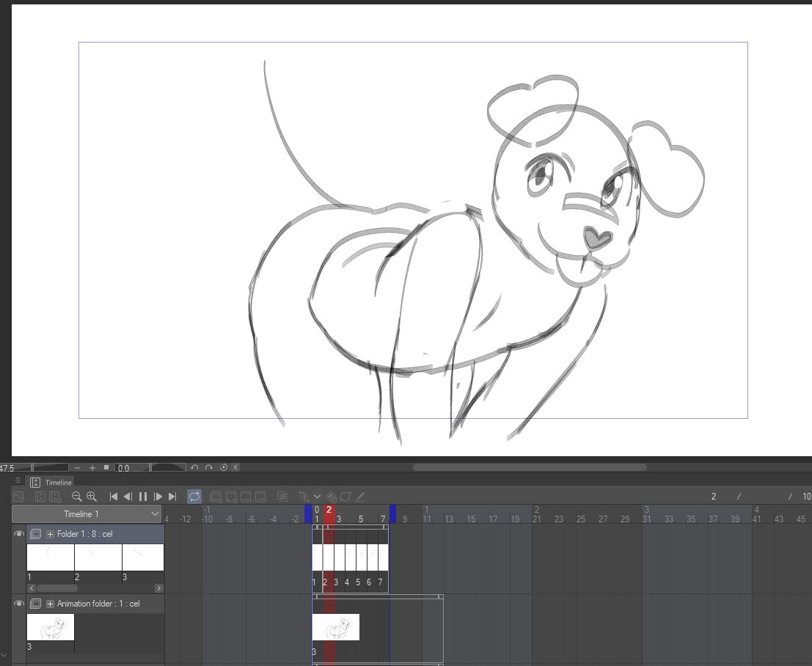Pause the animation playback

click(x=143, y=496)
